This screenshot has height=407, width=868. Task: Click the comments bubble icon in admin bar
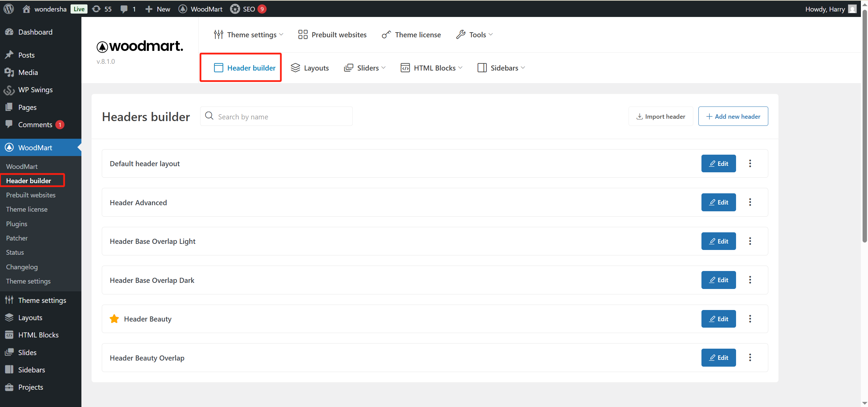click(124, 9)
